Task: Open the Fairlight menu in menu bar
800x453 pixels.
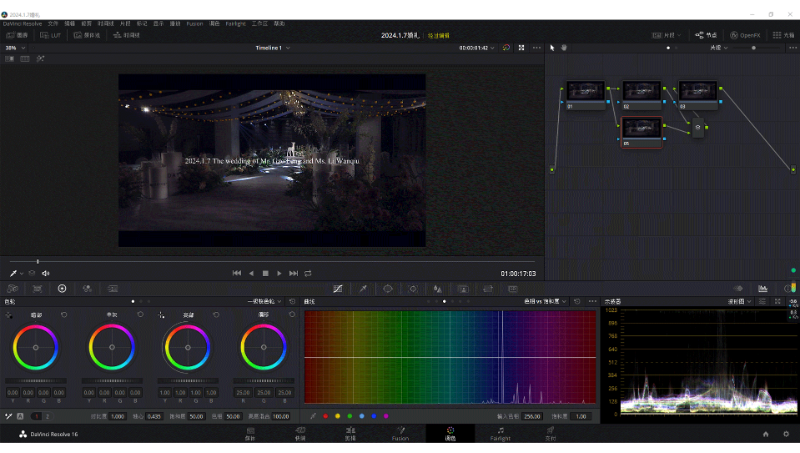Action: coord(236,23)
